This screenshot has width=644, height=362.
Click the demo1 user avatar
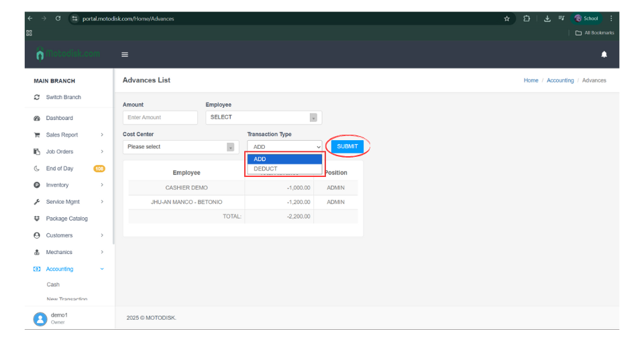(x=41, y=318)
